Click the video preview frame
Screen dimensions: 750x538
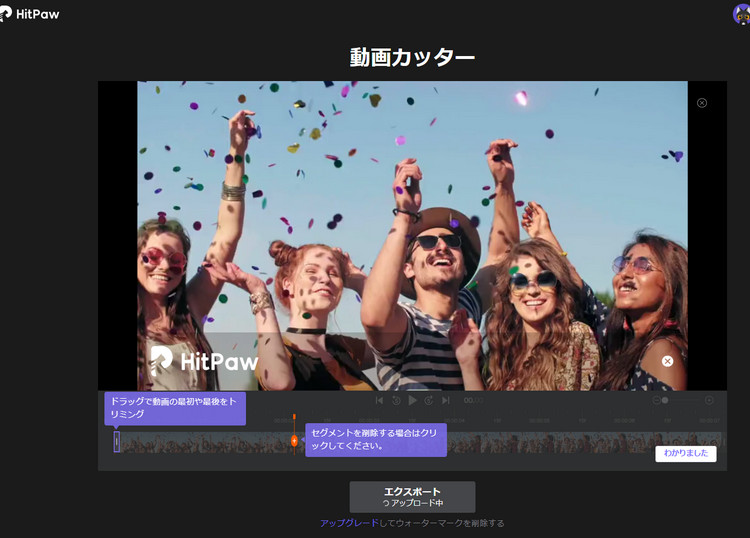pos(412,235)
